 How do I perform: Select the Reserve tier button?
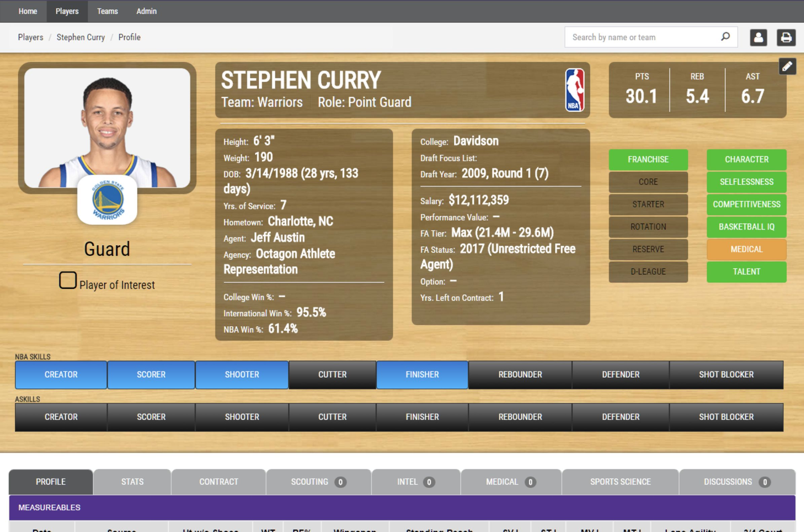pos(648,249)
